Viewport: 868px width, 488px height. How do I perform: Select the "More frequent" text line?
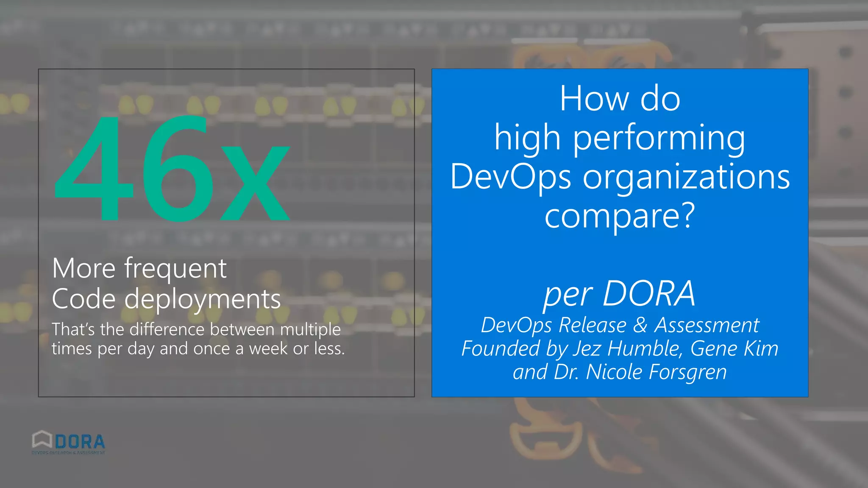139,269
